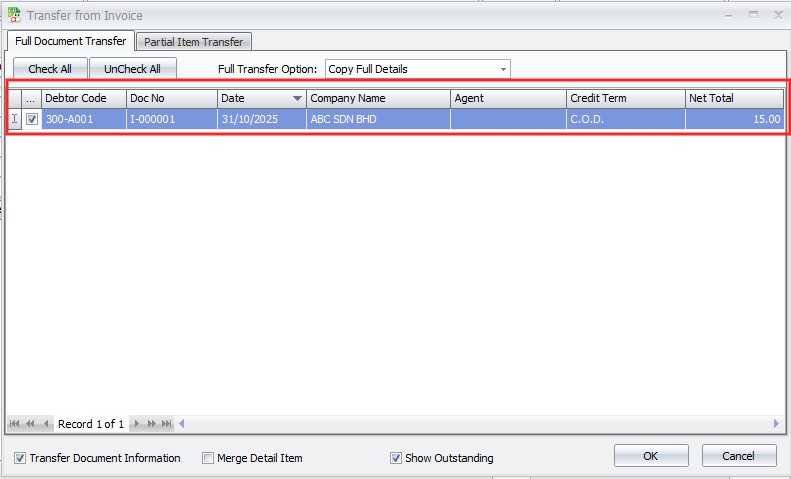
Task: Uncheck the I-000001 row checkbox
Action: [32, 119]
